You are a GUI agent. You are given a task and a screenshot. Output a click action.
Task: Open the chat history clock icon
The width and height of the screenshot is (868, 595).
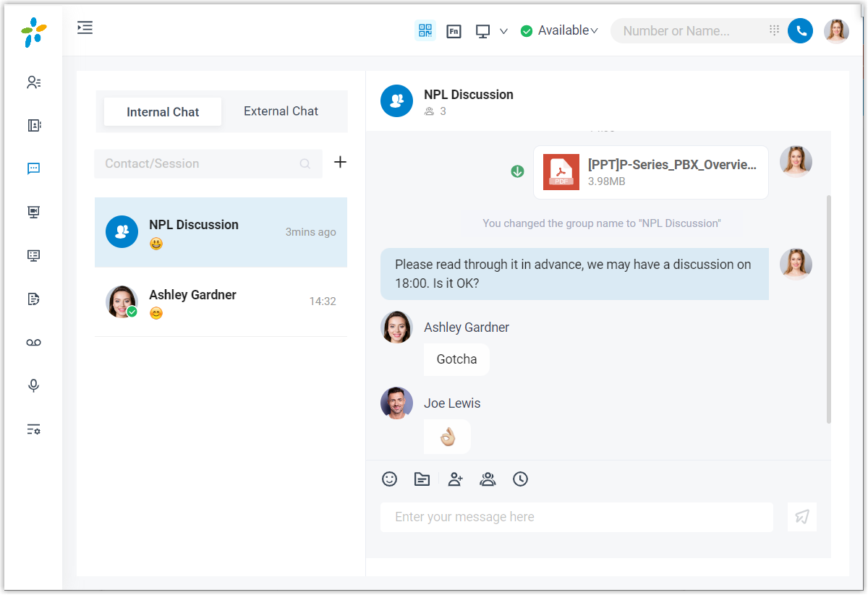coord(521,479)
